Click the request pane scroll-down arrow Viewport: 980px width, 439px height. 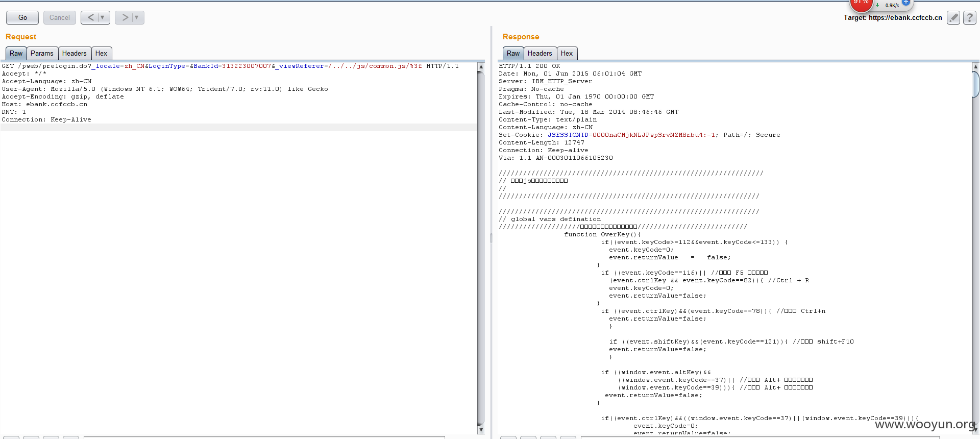(481, 430)
